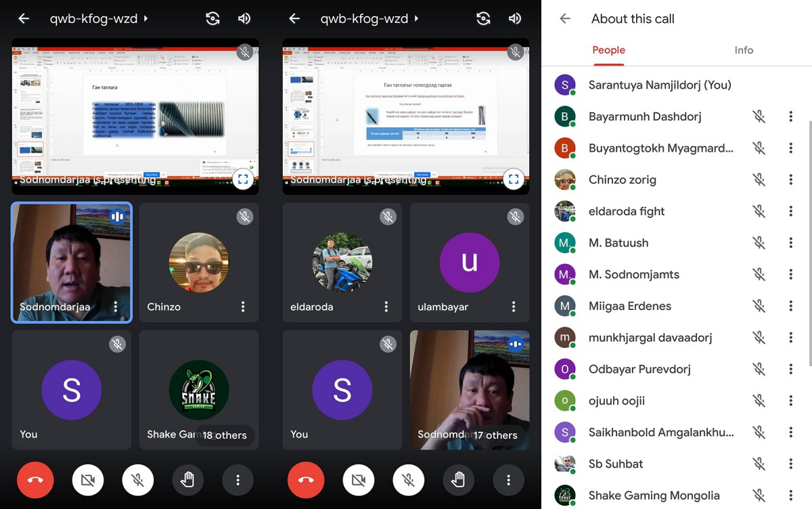Select the Chinzo video tile
Viewport: 812px width, 509px height.
point(198,263)
